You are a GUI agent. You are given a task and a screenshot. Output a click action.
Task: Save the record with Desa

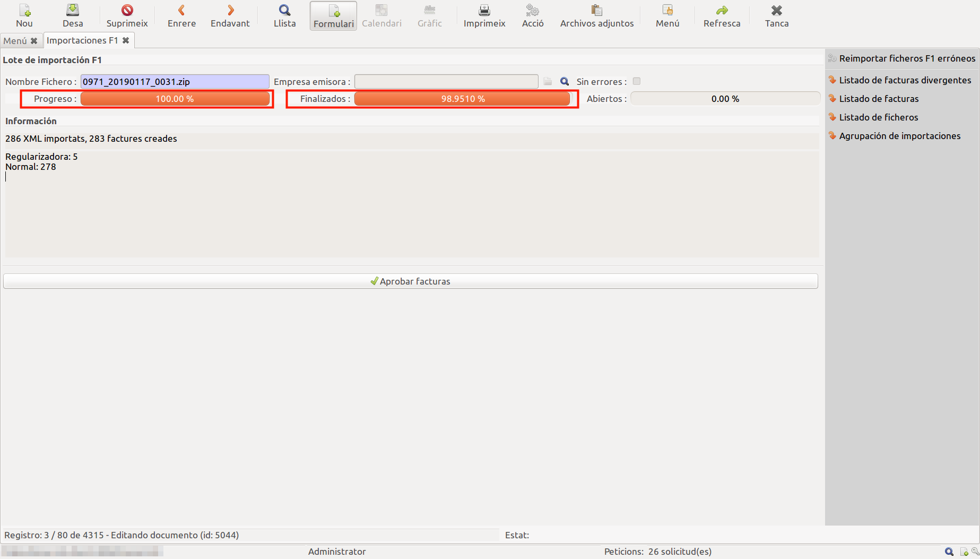[73, 16]
